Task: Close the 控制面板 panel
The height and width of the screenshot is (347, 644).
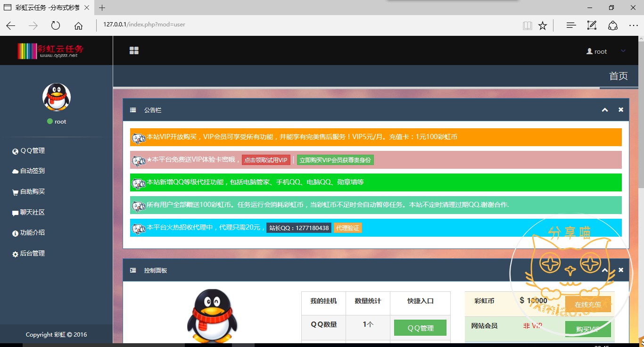Action: point(621,270)
